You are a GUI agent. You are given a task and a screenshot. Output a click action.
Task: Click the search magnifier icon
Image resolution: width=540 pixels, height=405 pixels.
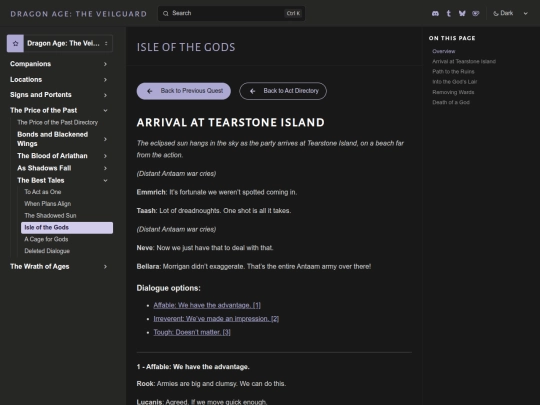(x=166, y=13)
